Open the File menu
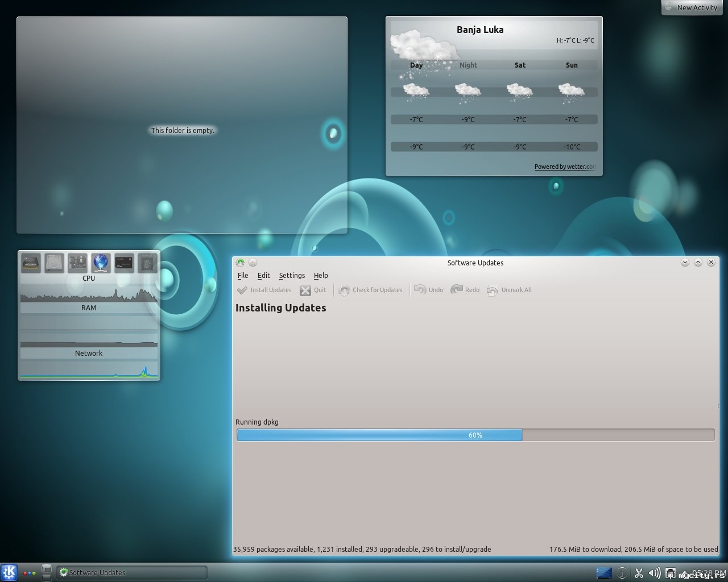Screen dimensions: 728x582 pos(243,276)
